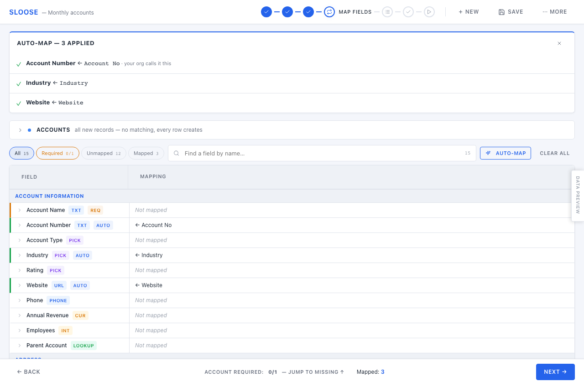The width and height of the screenshot is (584, 392).
Task: Expand the Website field row
Action: [x=20, y=285]
